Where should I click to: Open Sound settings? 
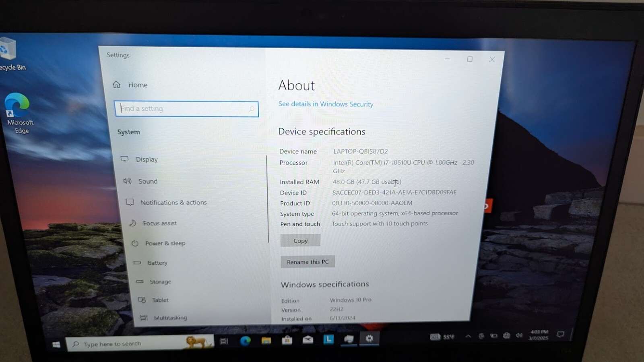click(x=140, y=181)
